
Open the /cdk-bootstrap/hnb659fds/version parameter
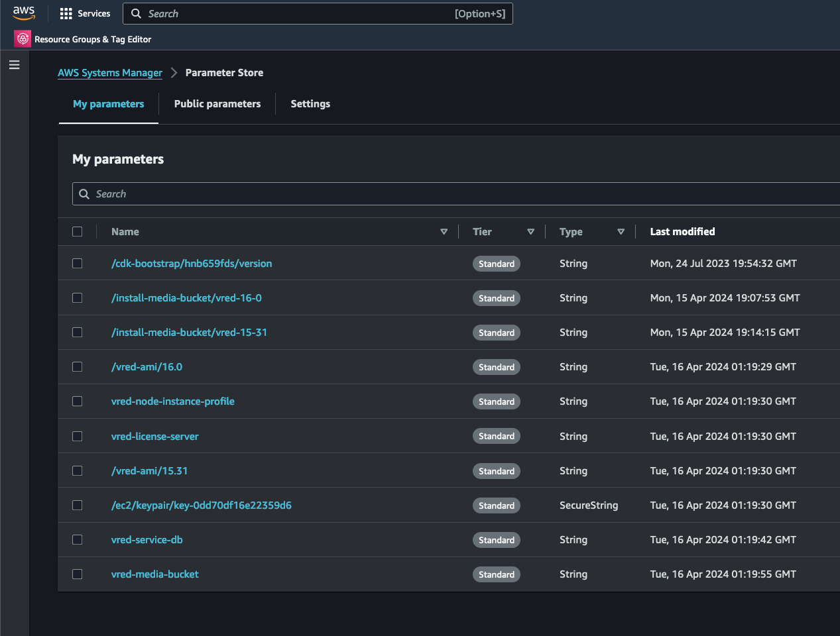[192, 263]
